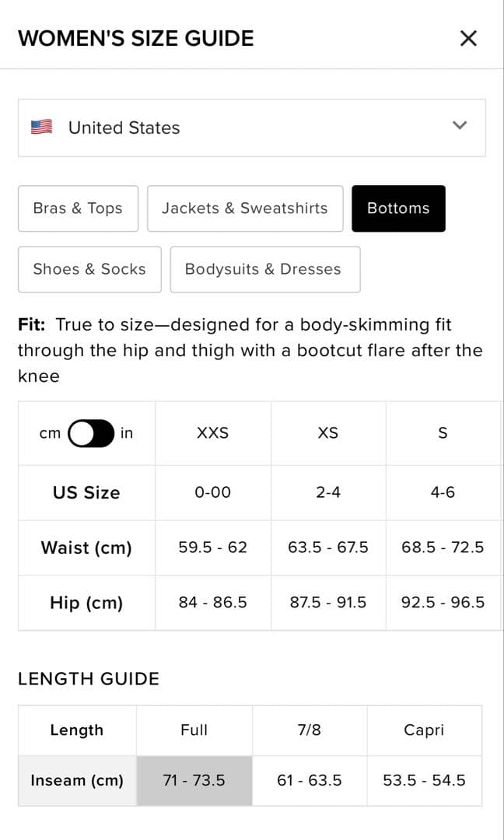
Task: Click the 'in' unit label
Action: (127, 433)
